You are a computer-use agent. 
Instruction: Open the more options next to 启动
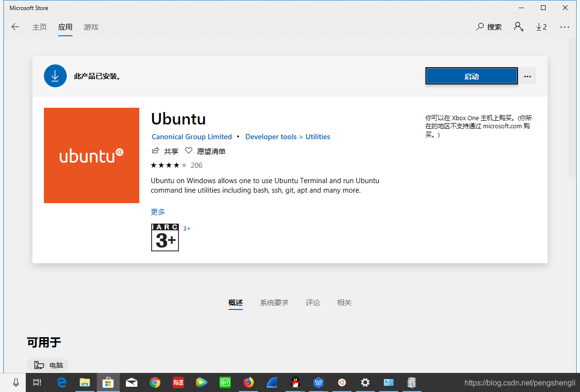(528, 76)
